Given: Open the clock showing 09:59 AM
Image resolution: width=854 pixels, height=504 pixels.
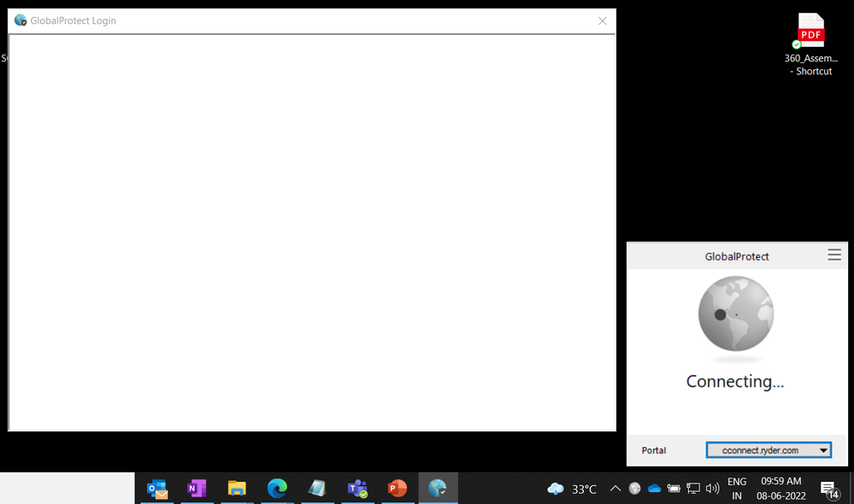Looking at the screenshot, I should (x=781, y=489).
